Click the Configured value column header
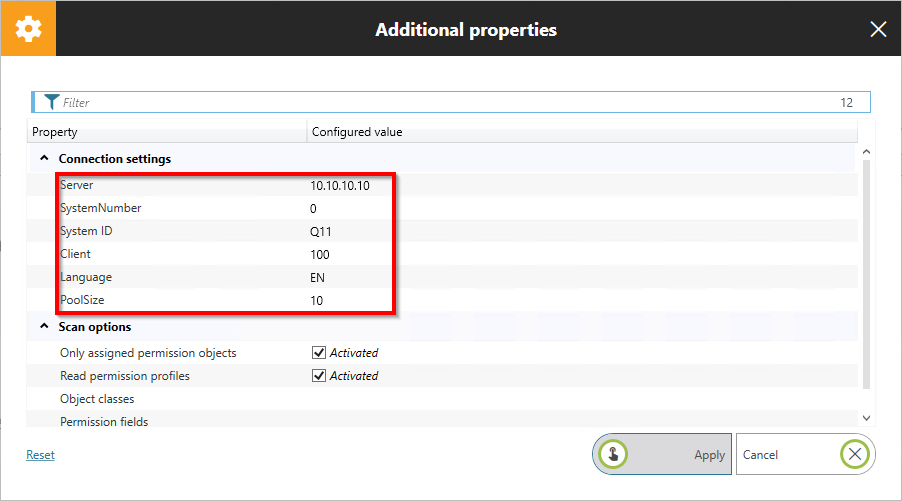Screen dimensions: 902x501 click(580, 132)
